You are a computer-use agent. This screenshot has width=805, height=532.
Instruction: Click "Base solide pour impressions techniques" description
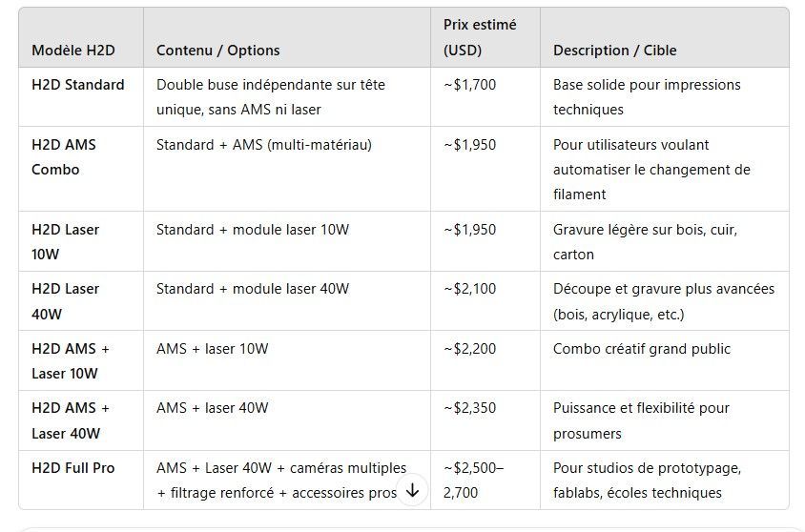pyautogui.click(x=647, y=96)
